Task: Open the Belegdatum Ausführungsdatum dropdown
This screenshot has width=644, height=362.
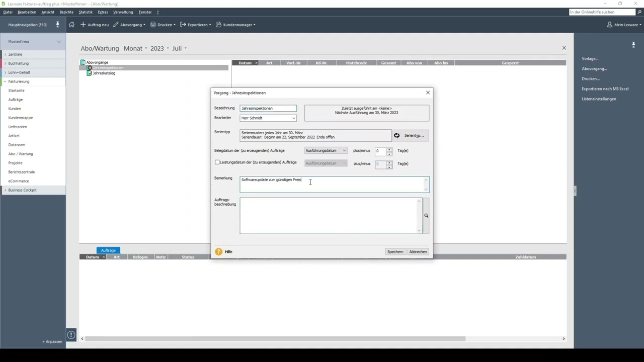Action: (326, 150)
